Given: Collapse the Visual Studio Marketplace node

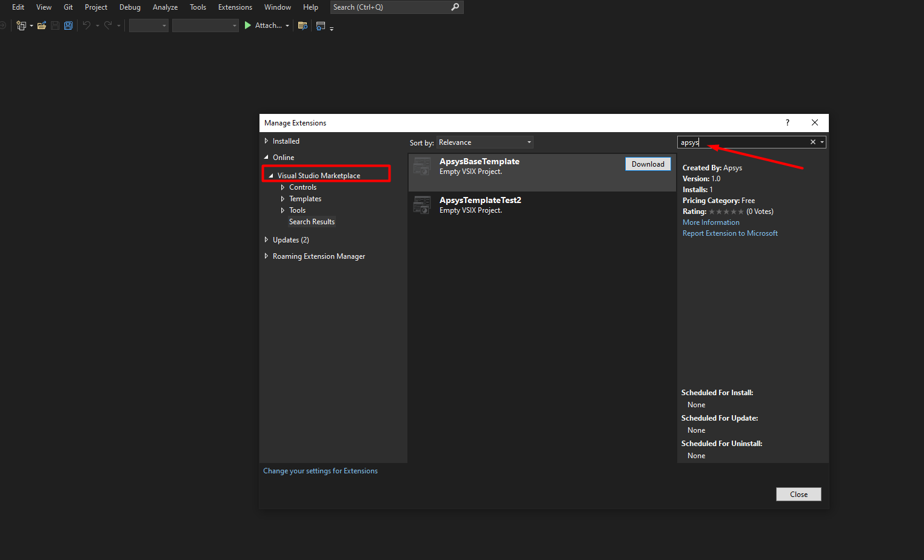Looking at the screenshot, I should 271,176.
